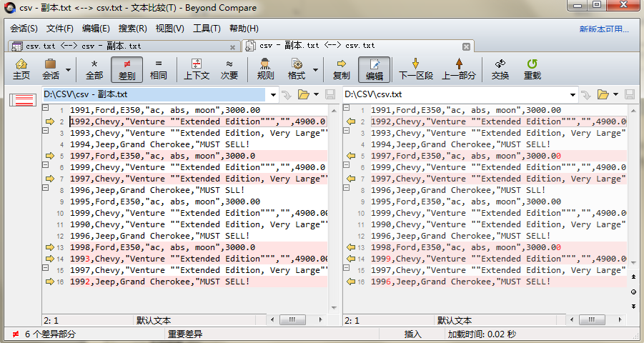Open folder browse icon for left file
Viewport: 644px width, 343px height.
point(303,94)
